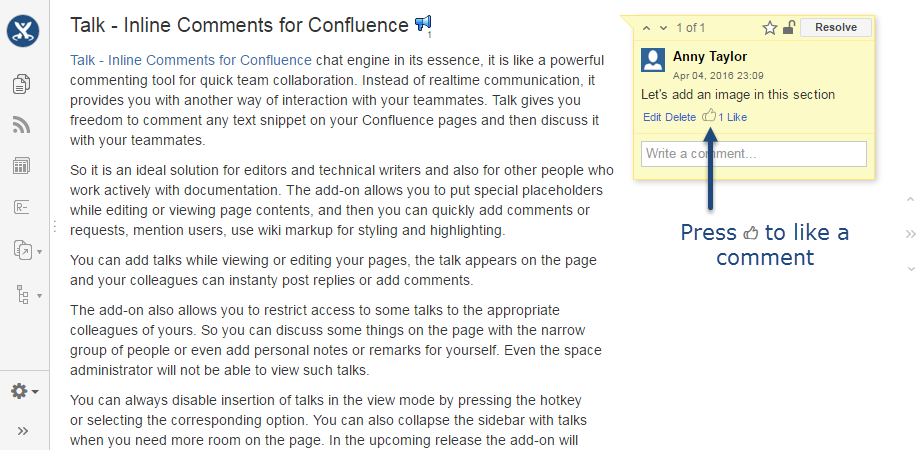Viewport: 920px width, 450px height.
Task: Click the Edit comment link
Action: point(652,117)
